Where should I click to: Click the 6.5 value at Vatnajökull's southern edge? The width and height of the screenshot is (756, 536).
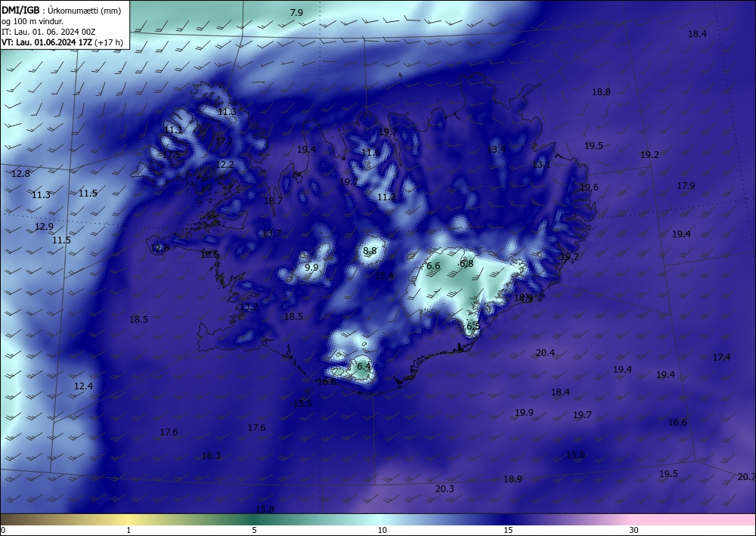pyautogui.click(x=473, y=326)
